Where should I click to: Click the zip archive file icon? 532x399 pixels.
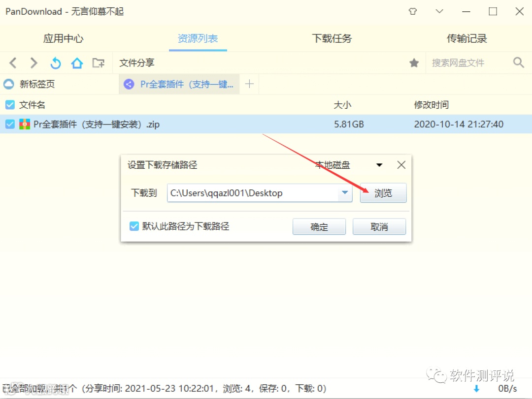[25, 124]
